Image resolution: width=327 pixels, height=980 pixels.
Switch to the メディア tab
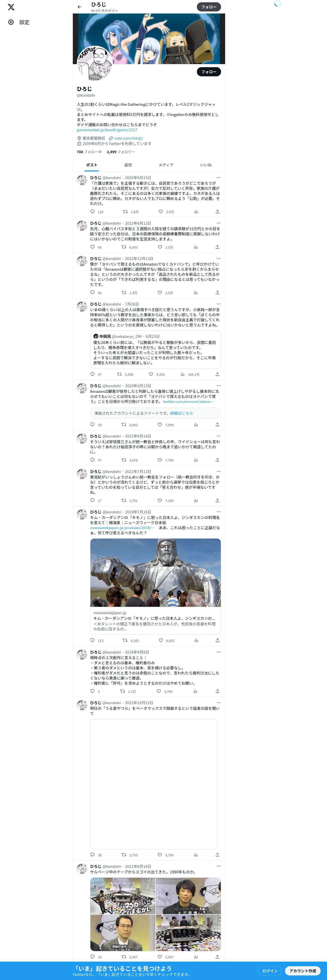166,165
